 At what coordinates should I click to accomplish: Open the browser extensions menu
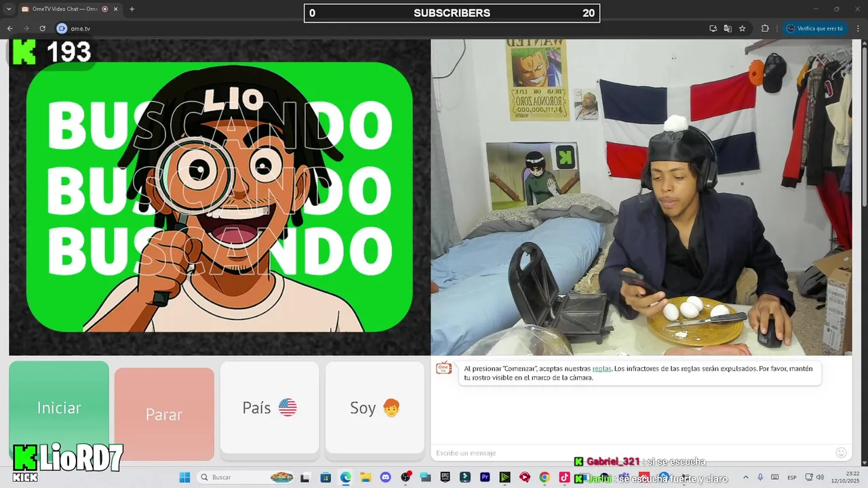pyautogui.click(x=765, y=28)
